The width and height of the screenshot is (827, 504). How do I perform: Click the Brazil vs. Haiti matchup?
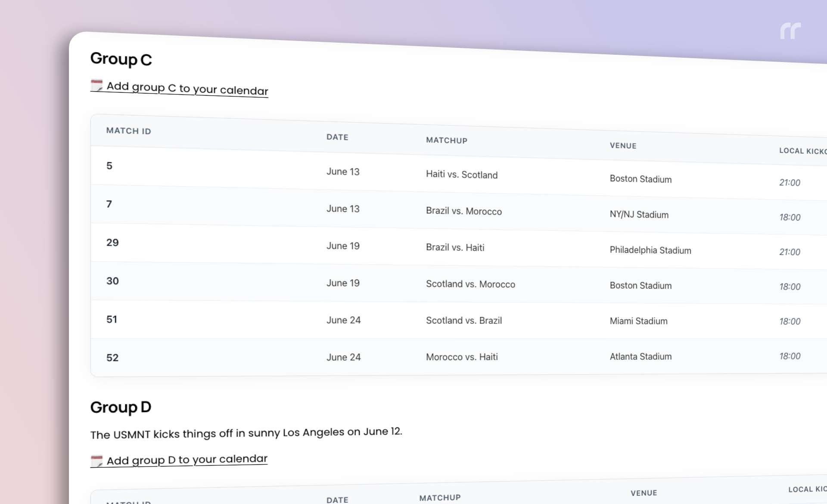coord(455,247)
